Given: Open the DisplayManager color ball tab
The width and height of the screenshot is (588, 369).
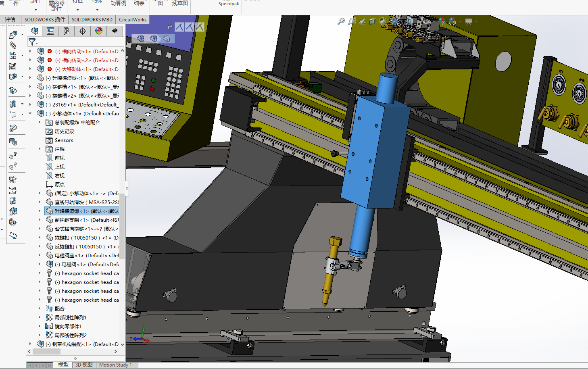Looking at the screenshot, I should point(99,31).
